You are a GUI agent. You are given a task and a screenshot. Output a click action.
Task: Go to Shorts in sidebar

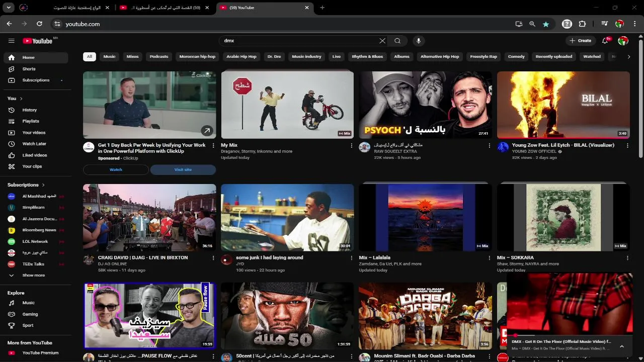point(35,69)
